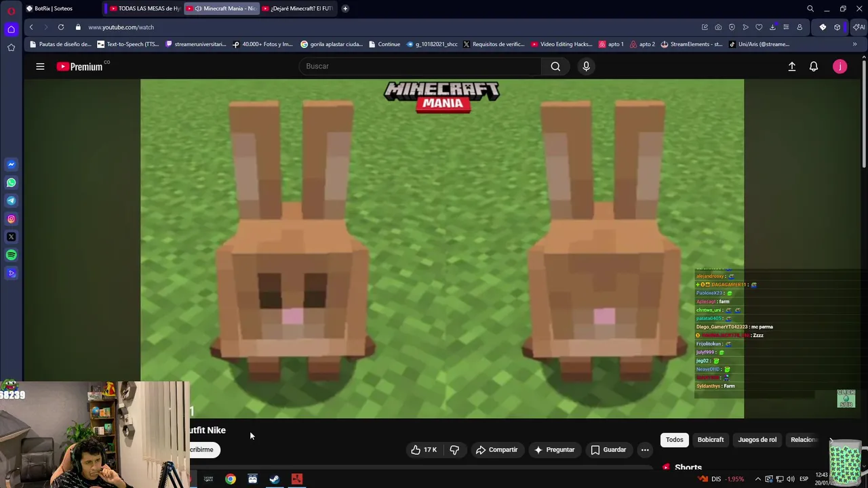
Task: Click the Minecraft Mania video player
Action: pos(442,249)
